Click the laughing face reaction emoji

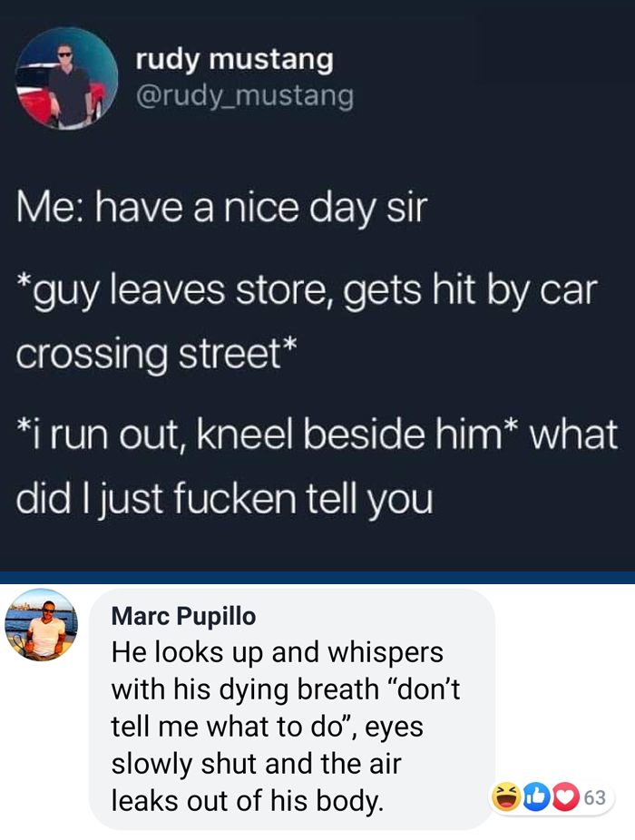click(x=505, y=796)
